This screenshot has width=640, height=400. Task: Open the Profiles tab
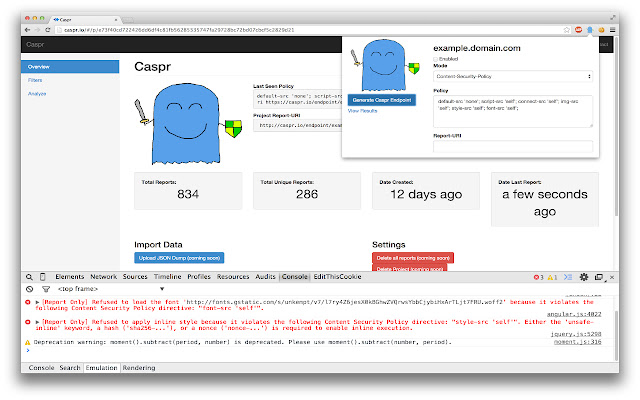point(199,277)
